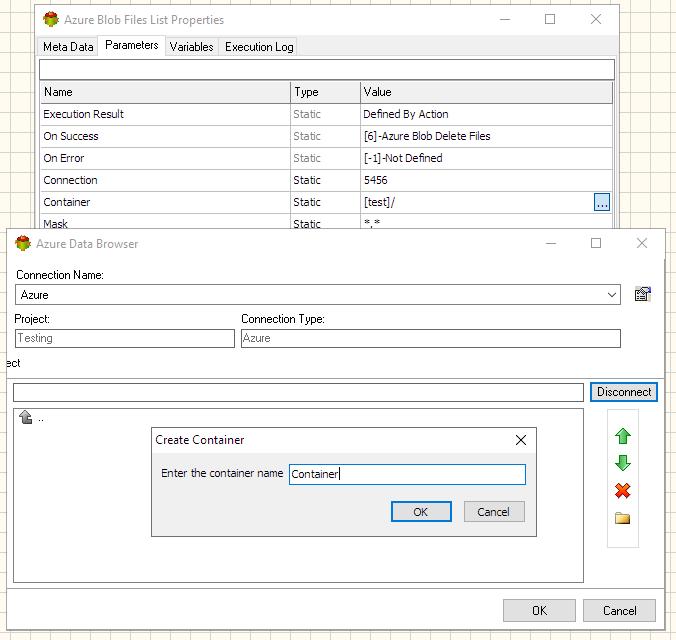Screen dimensions: 676x640
Task: Click the Project field showing Testing
Action: tap(125, 338)
